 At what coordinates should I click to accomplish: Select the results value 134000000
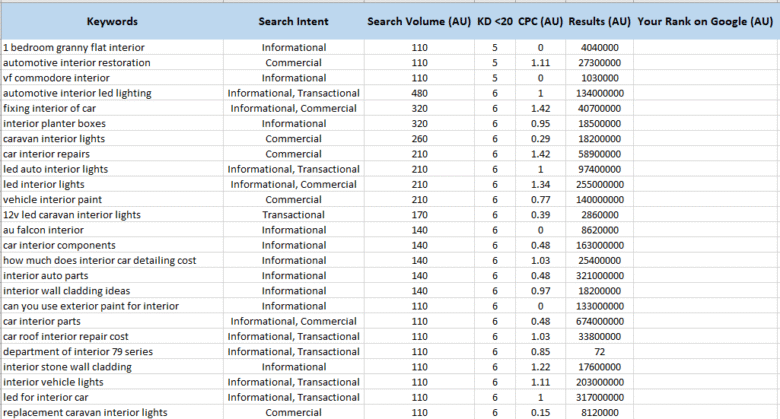[599, 93]
